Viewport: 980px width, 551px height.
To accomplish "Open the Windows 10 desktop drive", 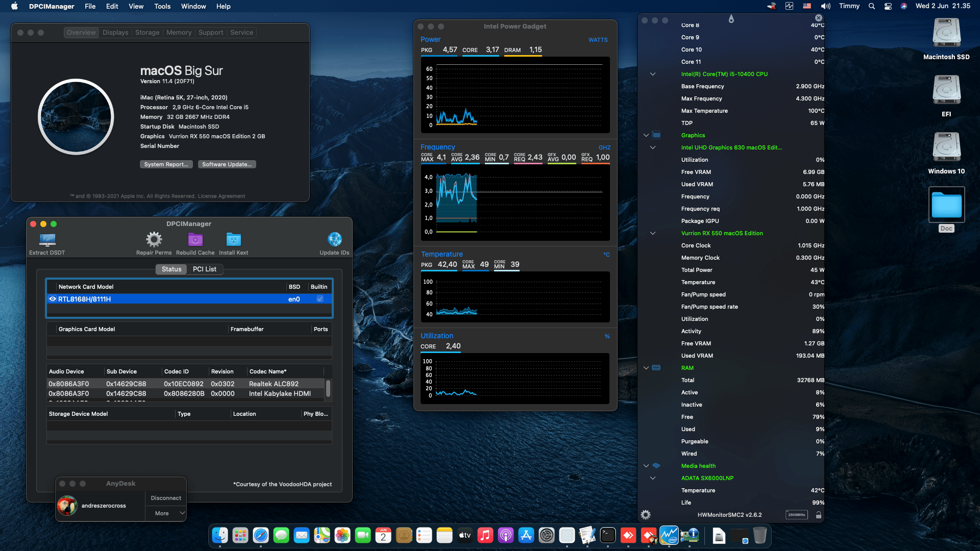I will (x=946, y=147).
